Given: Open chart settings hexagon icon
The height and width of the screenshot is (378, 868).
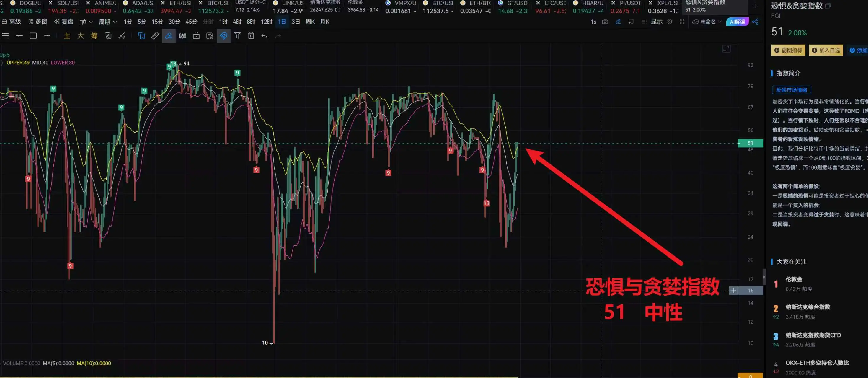Looking at the screenshot, I should click(669, 22).
